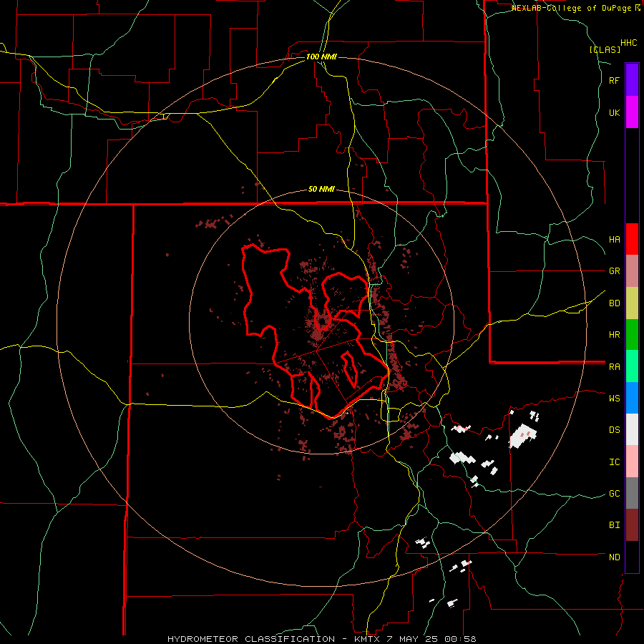
Task: Click the [CLAS] units label
Action: click(605, 49)
